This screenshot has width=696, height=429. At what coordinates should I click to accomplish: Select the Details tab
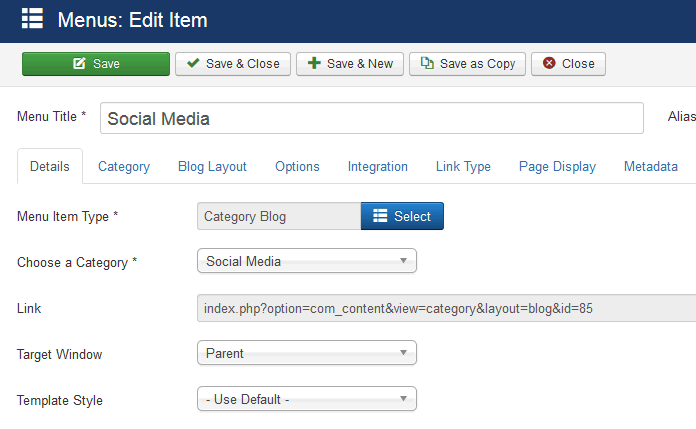[x=50, y=167]
